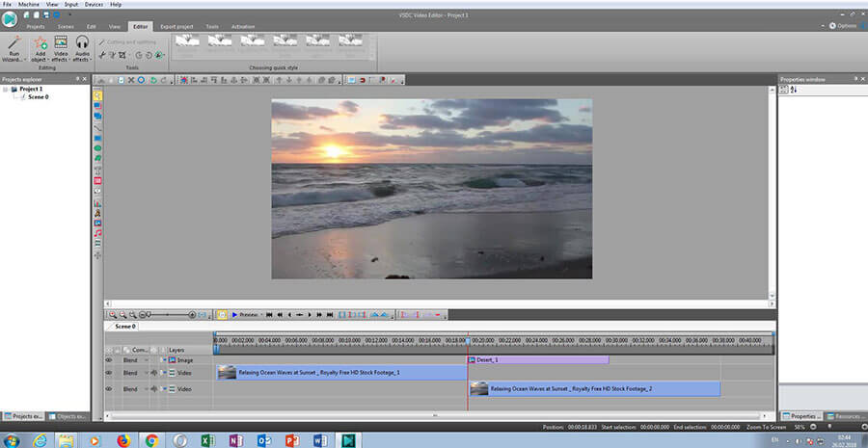Choose the text tool in left toolbar
This screenshot has width=868, height=448.
pyautogui.click(x=97, y=170)
